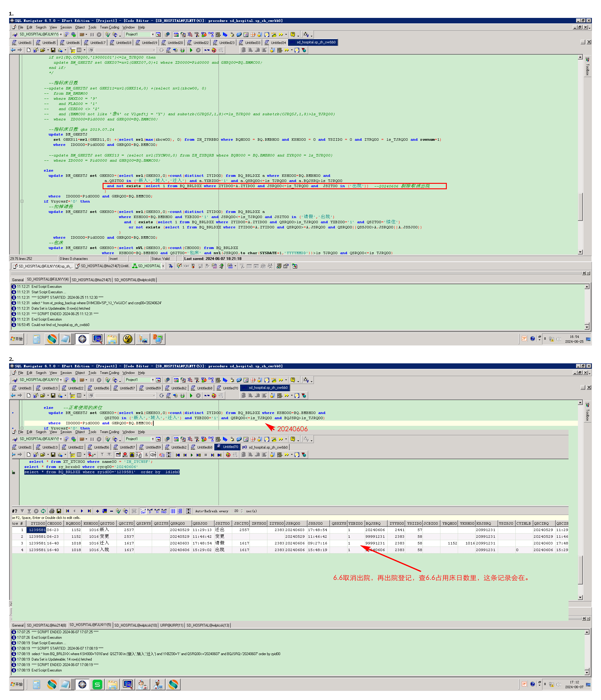Toggle the Def column width mode
Viewport: 601px width, 700px height.
(143, 511)
